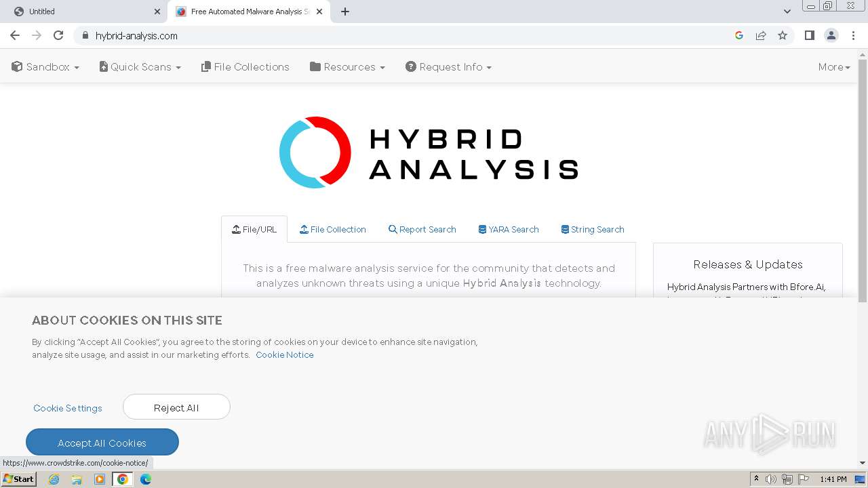The image size is (868, 488).
Task: Select the File Collection tab
Action: pyautogui.click(x=333, y=230)
